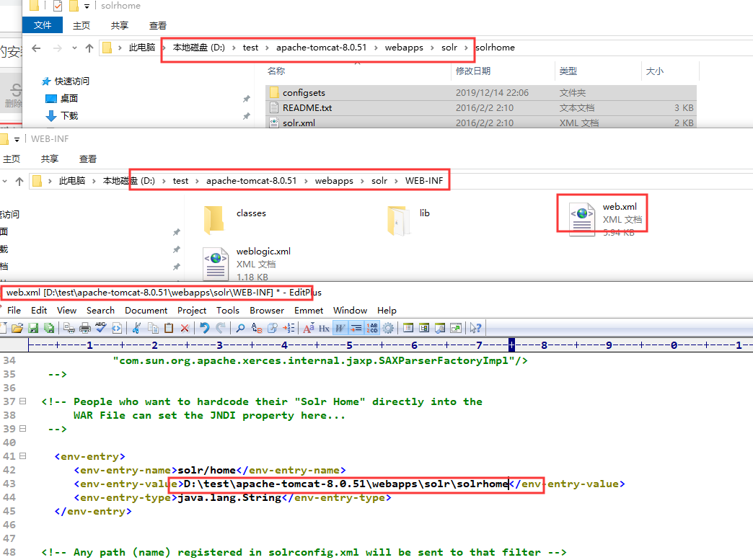Screen dimensions: 753x560
Task: Open the Emmet menu
Action: [x=308, y=311]
